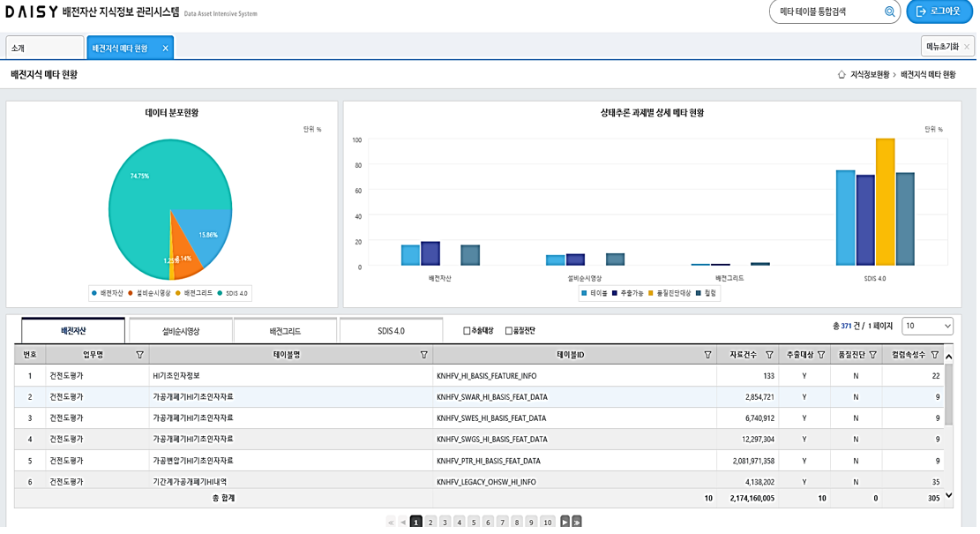Viewport: 980px width, 534px height.
Task: Open the 자료건수 column filter icon
Action: pyautogui.click(x=769, y=355)
